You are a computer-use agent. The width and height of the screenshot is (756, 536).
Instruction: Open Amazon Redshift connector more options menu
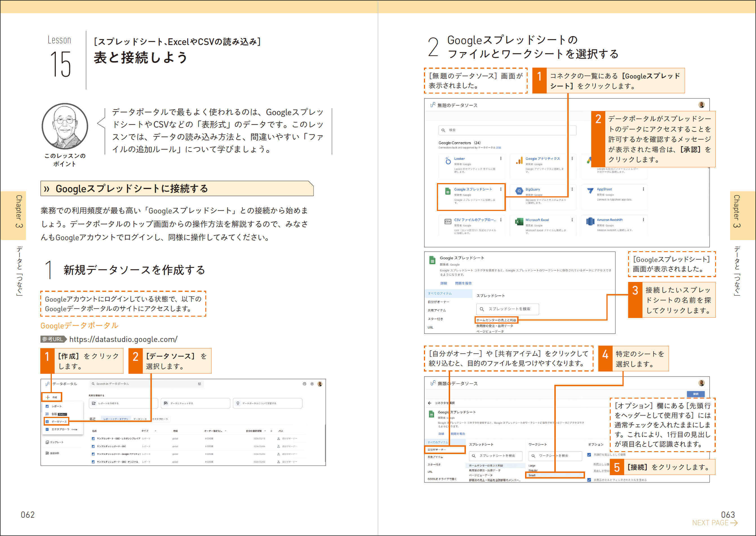pyautogui.click(x=643, y=220)
